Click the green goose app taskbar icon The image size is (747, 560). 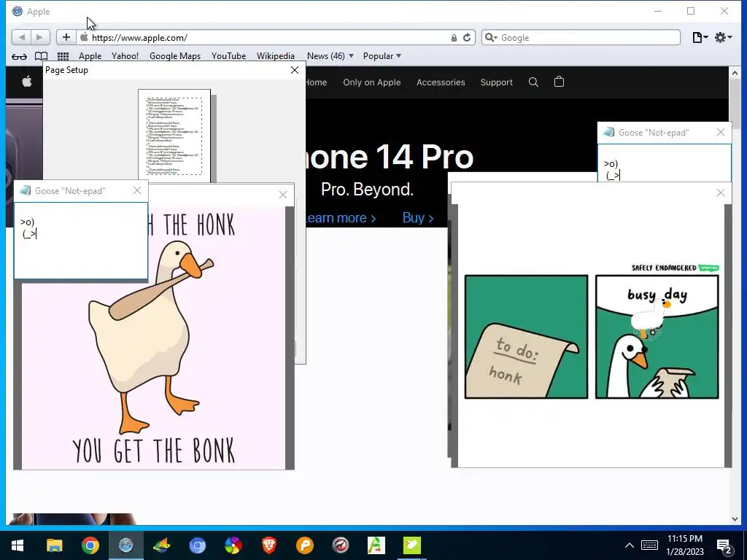[411, 545]
